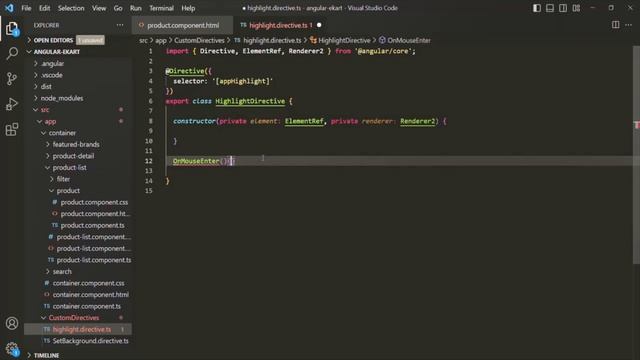Collapse the src folder
The height and width of the screenshot is (360, 640).
45,110
